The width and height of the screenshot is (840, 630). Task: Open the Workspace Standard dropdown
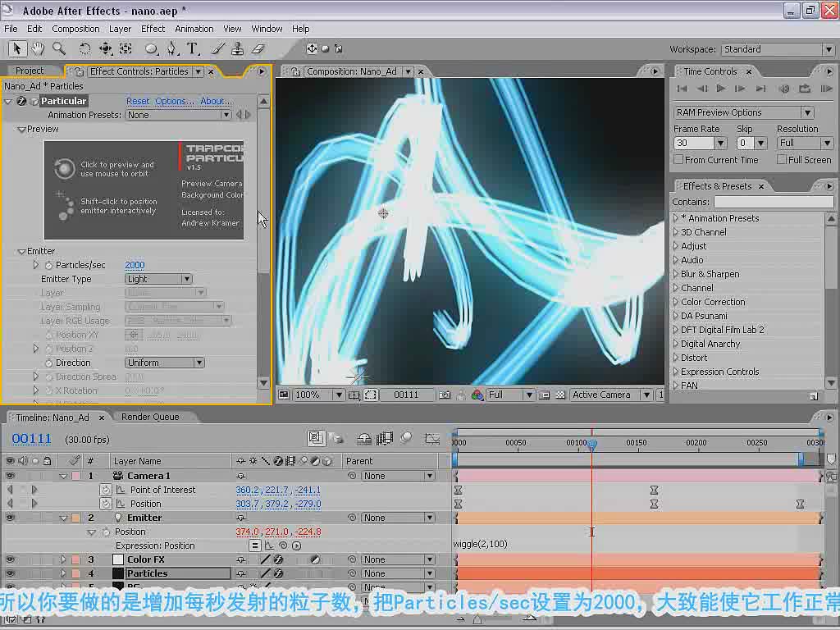click(778, 49)
